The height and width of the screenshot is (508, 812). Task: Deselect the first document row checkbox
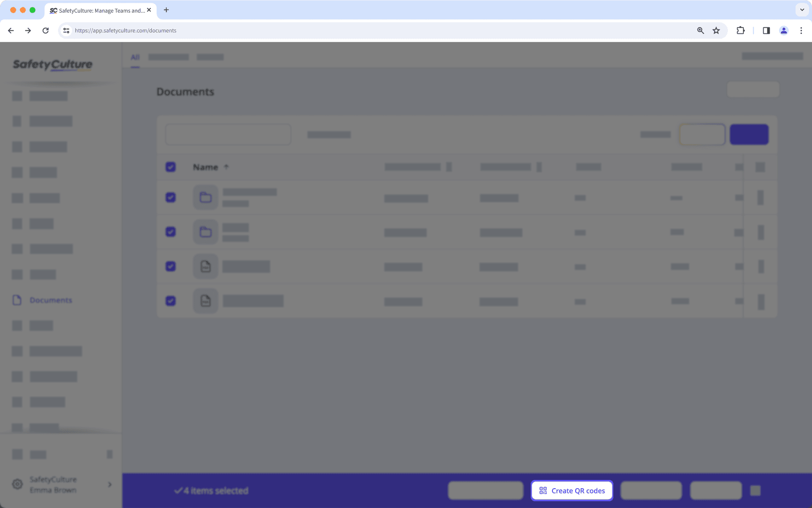(x=171, y=197)
